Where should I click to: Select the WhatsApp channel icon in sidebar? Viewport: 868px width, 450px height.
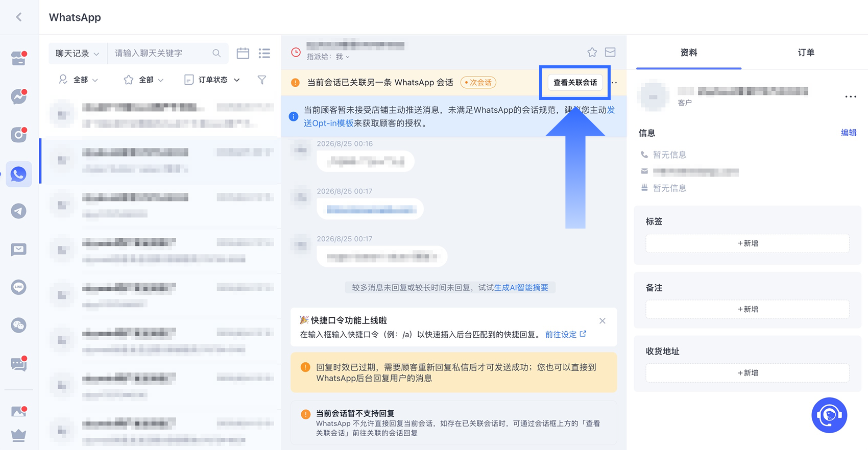(18, 174)
